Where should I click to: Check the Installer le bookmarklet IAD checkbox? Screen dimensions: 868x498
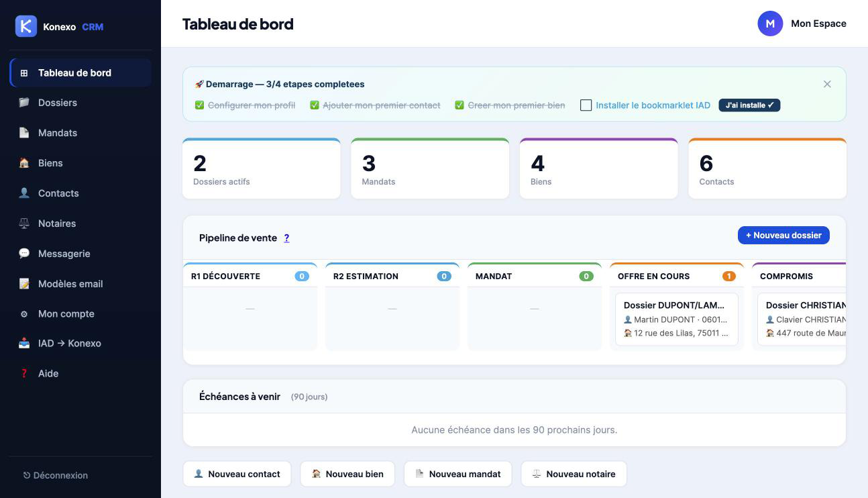pyautogui.click(x=586, y=105)
